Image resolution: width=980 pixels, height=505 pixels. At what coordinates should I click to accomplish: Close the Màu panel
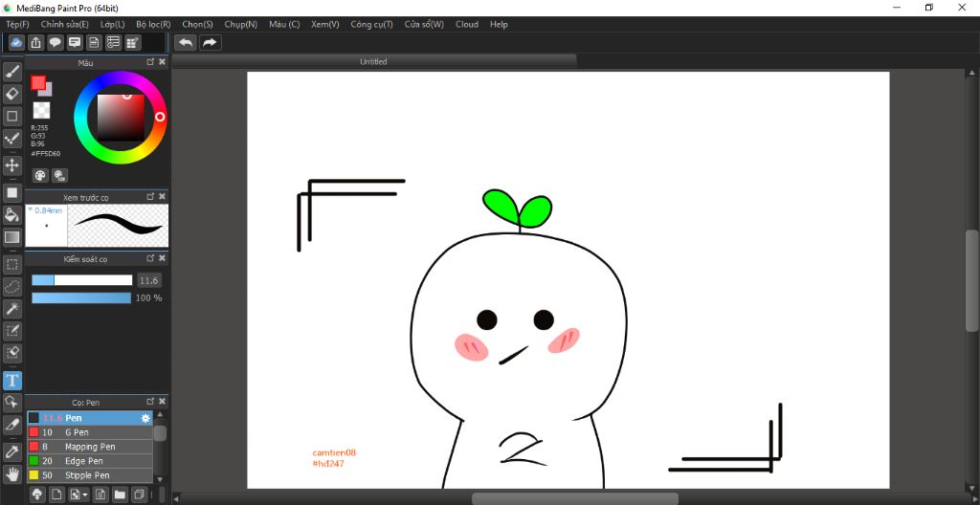(x=162, y=62)
